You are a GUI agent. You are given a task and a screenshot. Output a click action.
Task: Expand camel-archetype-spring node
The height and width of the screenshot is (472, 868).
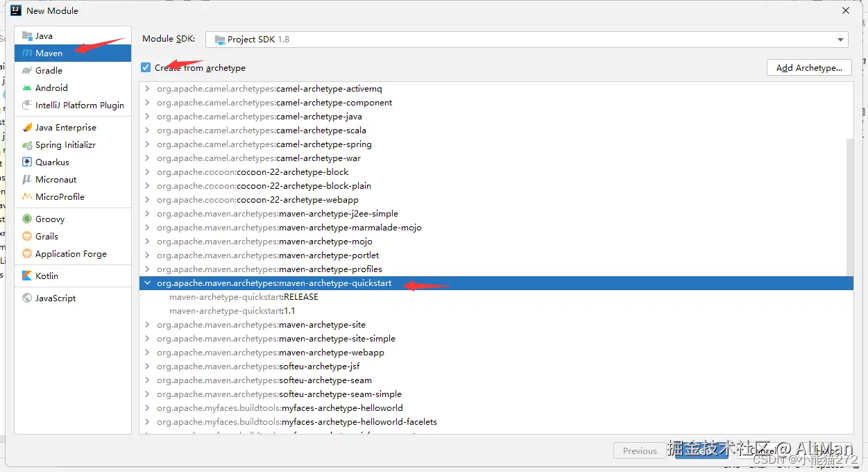point(147,144)
